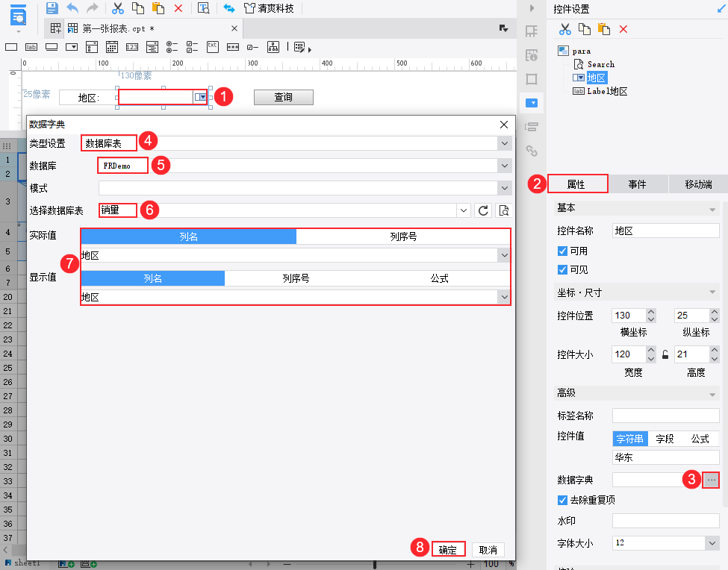Viewport: 728px width, 570px height.
Task: Click 确定 to confirm the dictionary
Action: [448, 550]
